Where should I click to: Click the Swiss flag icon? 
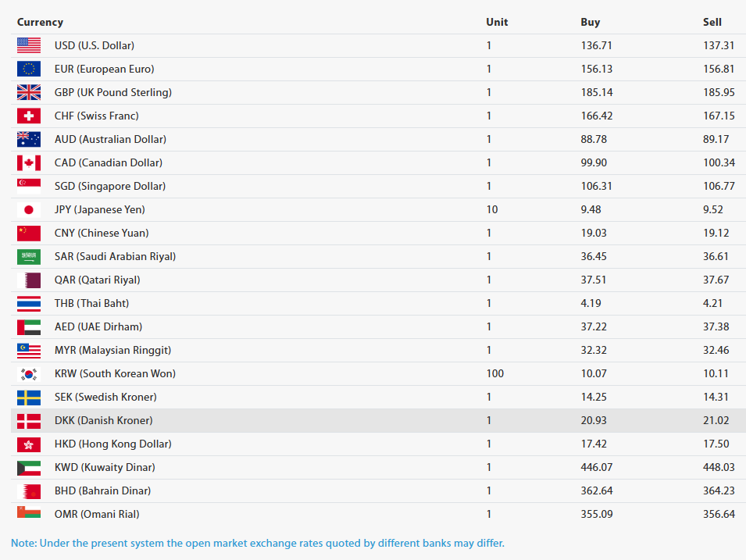(x=29, y=116)
